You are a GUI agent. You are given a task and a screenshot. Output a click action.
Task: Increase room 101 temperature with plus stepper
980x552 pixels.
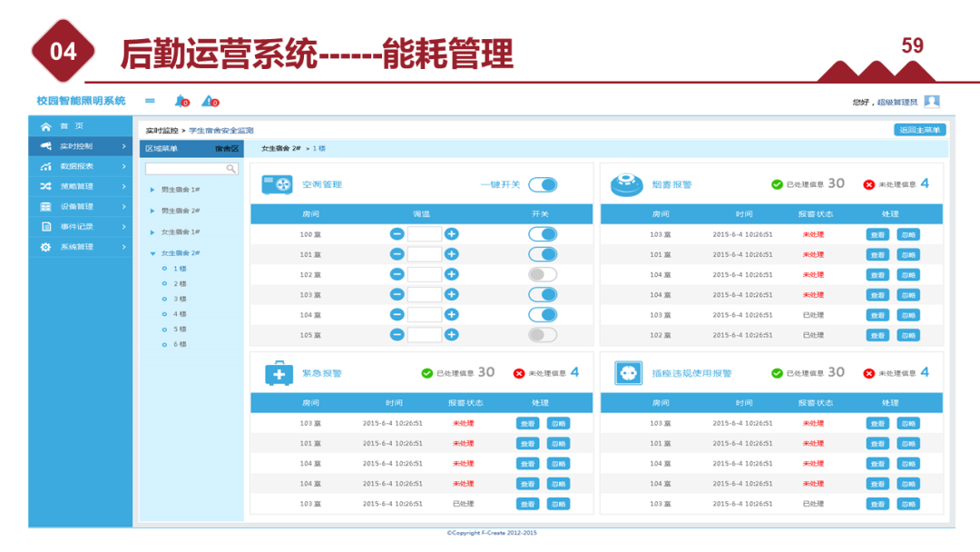452,254
